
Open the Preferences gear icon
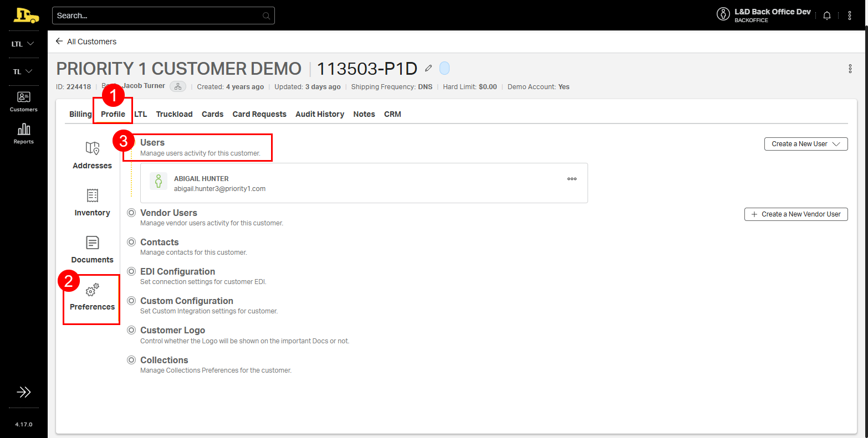click(x=93, y=290)
